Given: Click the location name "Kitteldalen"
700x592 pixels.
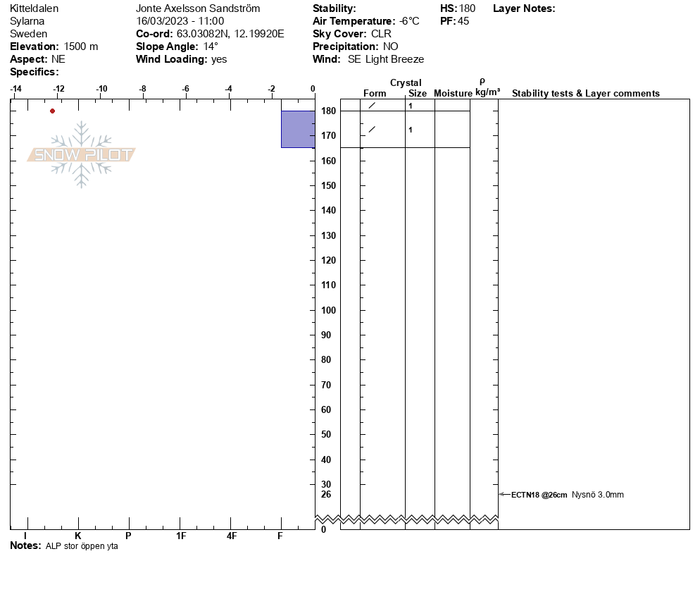Looking at the screenshot, I should (34, 8).
